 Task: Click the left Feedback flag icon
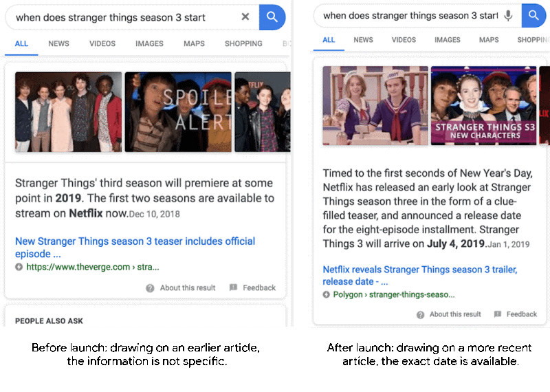(x=233, y=287)
